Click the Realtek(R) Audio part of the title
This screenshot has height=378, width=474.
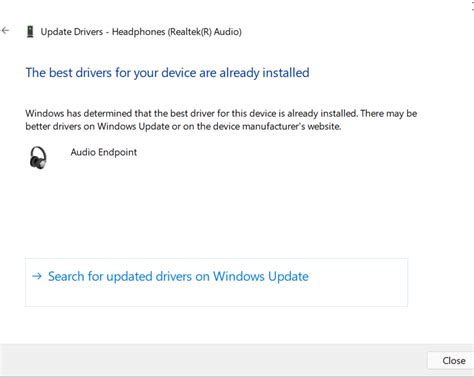click(x=205, y=32)
